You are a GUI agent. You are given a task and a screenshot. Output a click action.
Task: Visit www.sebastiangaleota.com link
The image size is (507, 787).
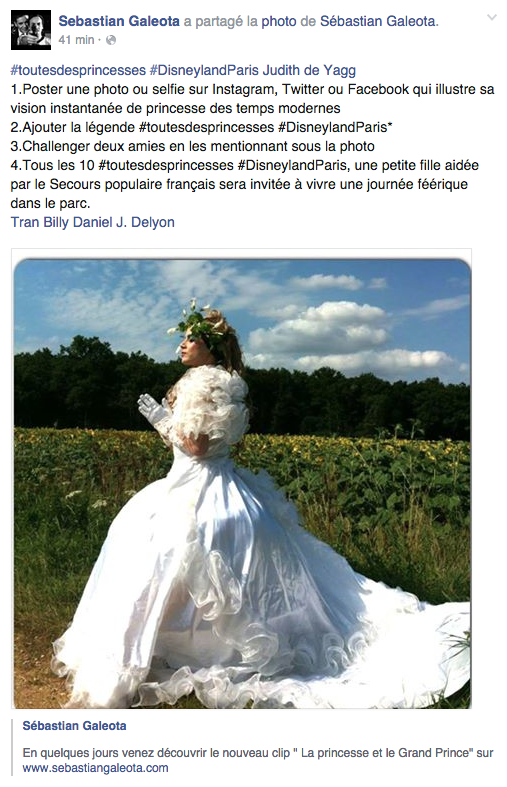tap(95, 768)
